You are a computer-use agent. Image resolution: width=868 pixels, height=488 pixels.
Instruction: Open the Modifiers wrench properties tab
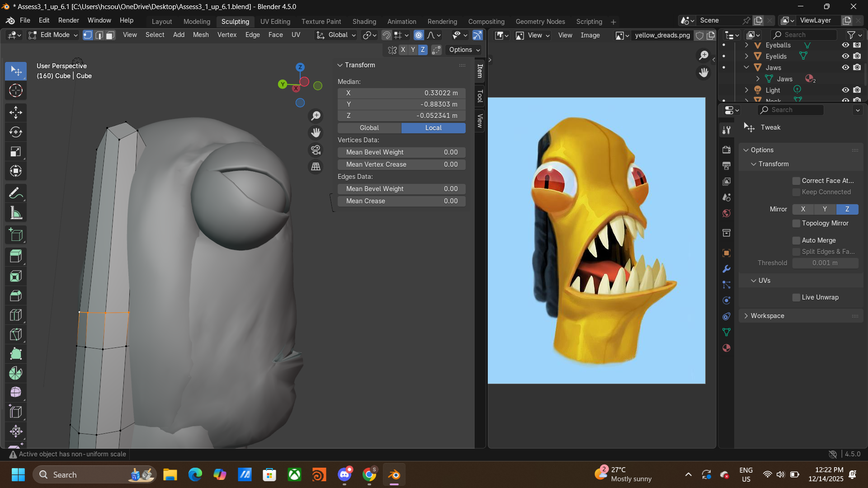tap(726, 269)
